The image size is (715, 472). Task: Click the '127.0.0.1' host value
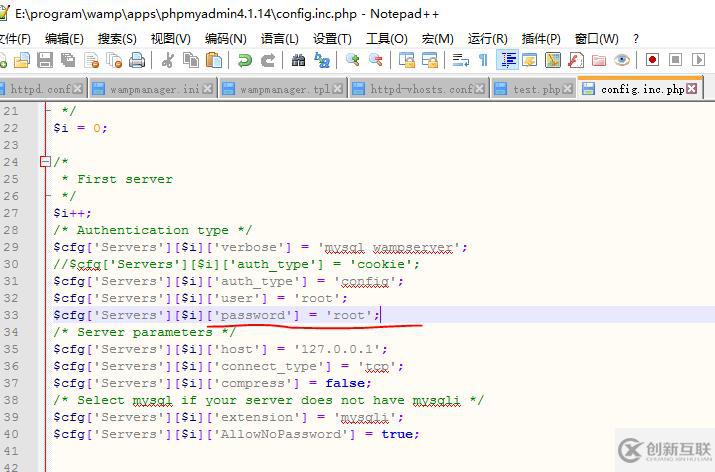coord(337,349)
